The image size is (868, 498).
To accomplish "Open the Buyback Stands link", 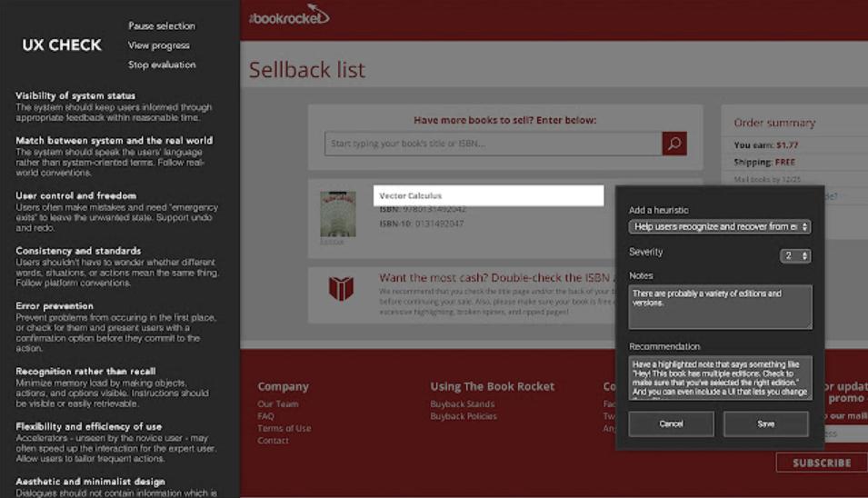I will coord(463,403).
